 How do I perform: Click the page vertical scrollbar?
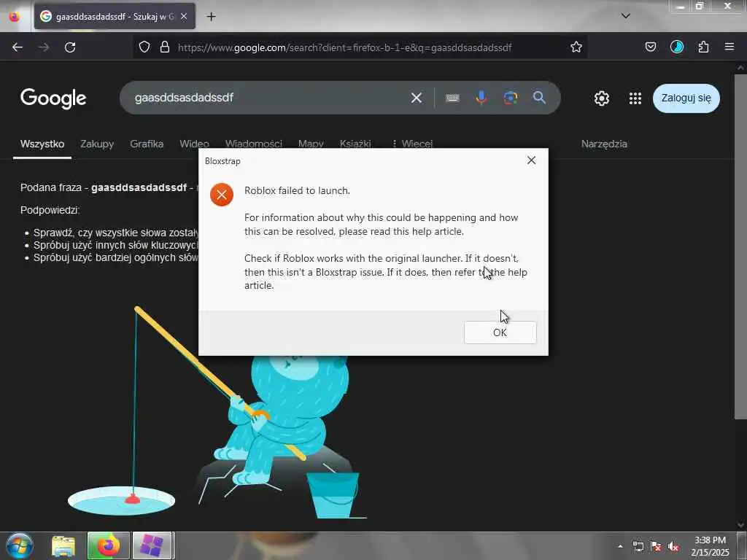pyautogui.click(x=740, y=246)
